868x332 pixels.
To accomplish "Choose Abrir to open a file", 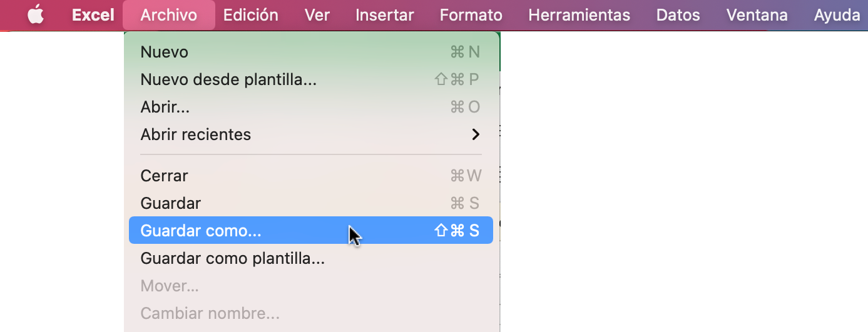I will (x=165, y=107).
